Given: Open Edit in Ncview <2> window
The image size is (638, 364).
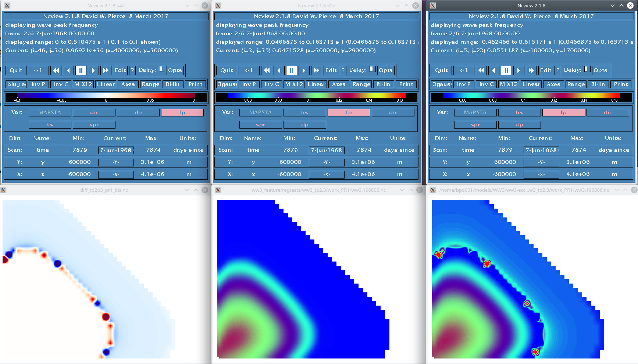Looking at the screenshot, I should pos(331,70).
